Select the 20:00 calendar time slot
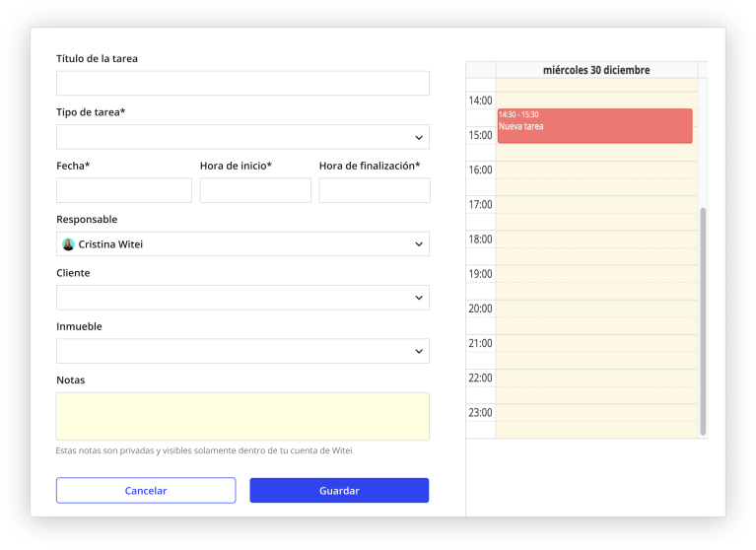 coord(595,309)
